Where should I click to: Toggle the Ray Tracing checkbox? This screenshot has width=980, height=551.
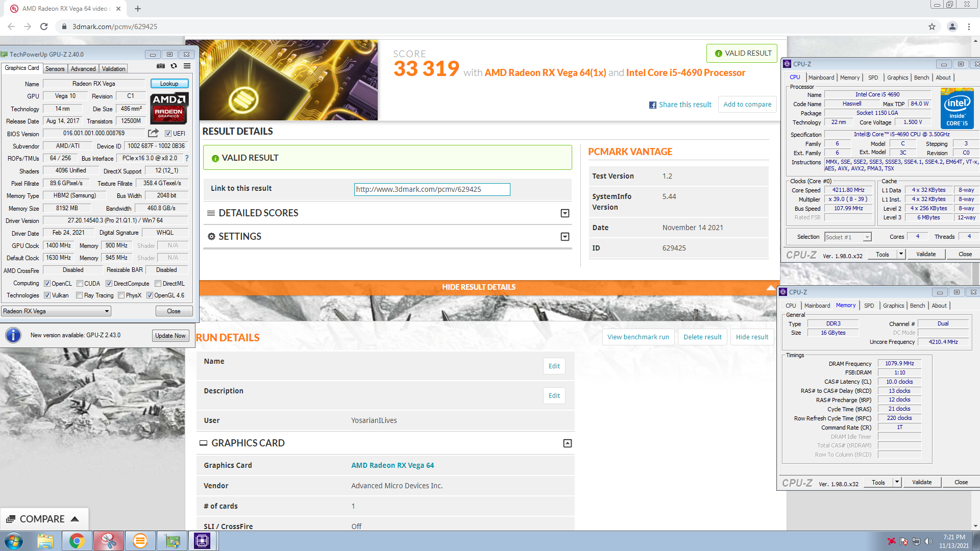pos(79,295)
